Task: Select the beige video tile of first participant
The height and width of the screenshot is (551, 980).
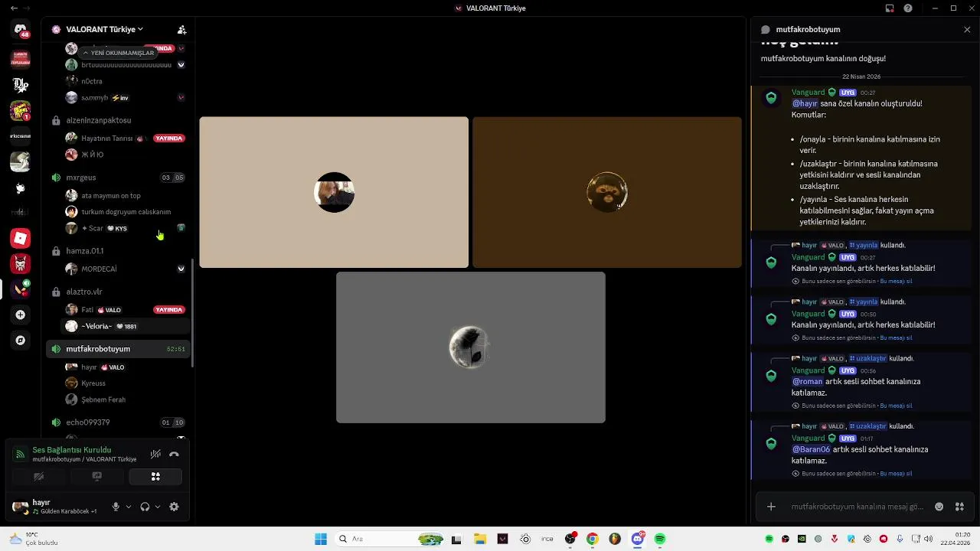Action: pyautogui.click(x=334, y=192)
